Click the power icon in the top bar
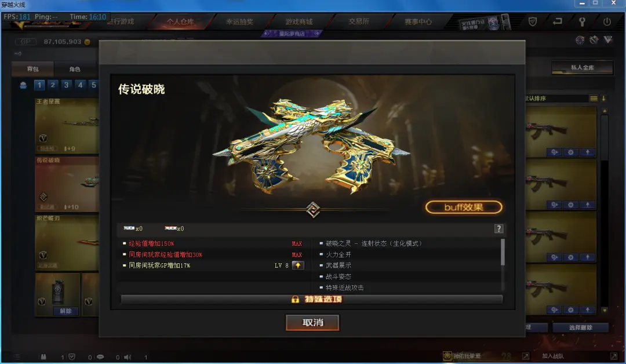626x364 pixels. [607, 21]
